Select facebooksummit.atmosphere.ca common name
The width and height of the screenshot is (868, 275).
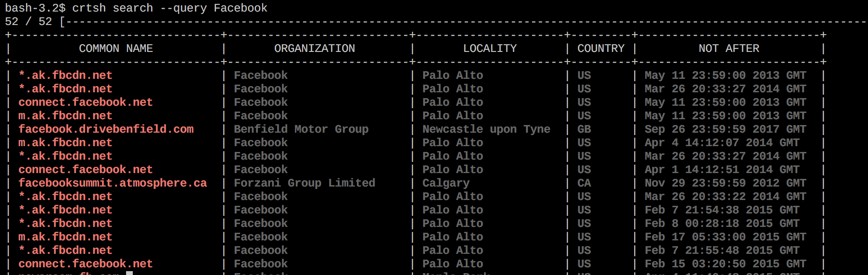click(113, 183)
